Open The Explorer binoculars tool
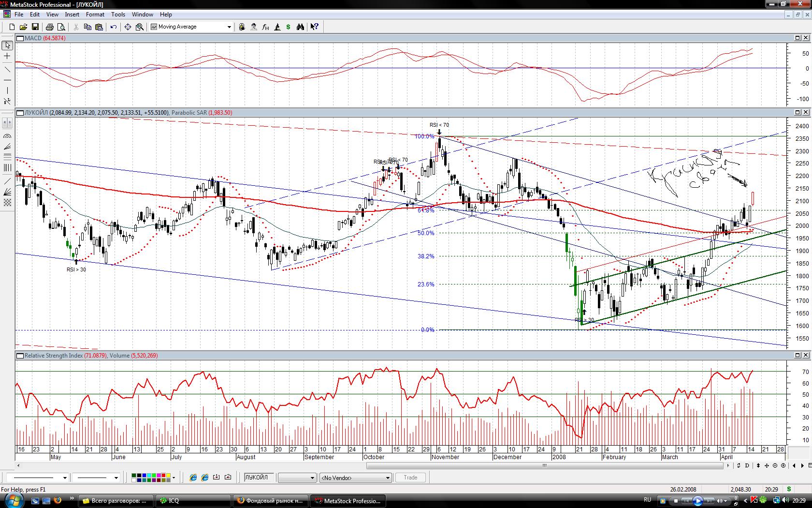This screenshot has width=812, height=508. point(300,27)
